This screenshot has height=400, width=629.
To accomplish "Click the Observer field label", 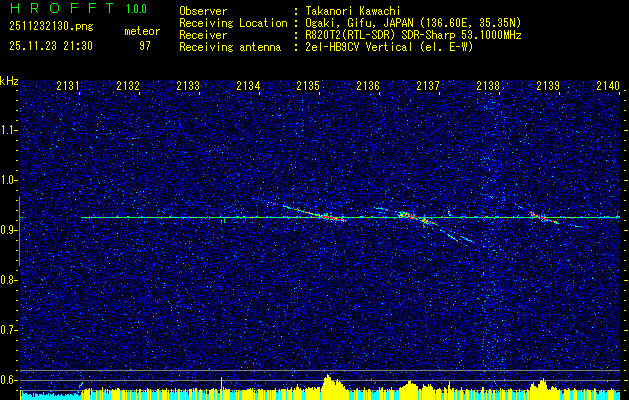I will (x=203, y=11).
